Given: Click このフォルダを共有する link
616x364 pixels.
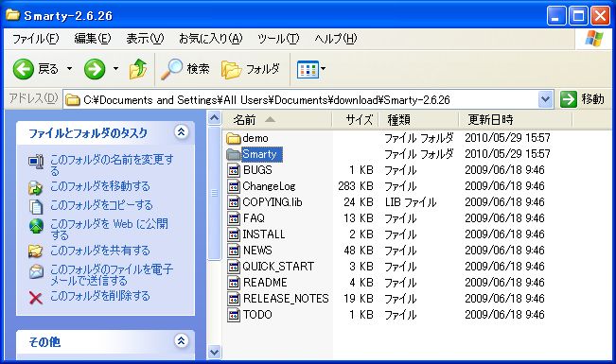Looking at the screenshot, I should [100, 251].
